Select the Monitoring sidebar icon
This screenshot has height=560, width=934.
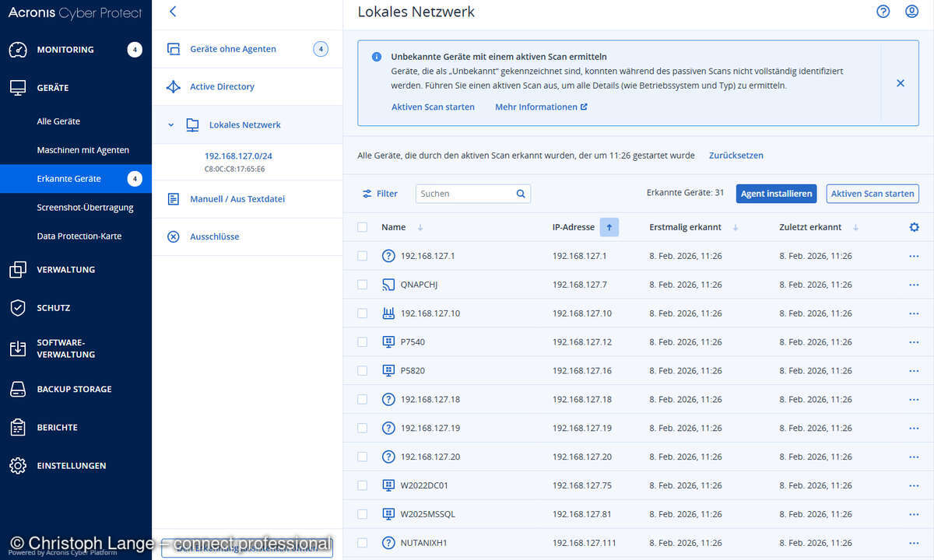17,49
